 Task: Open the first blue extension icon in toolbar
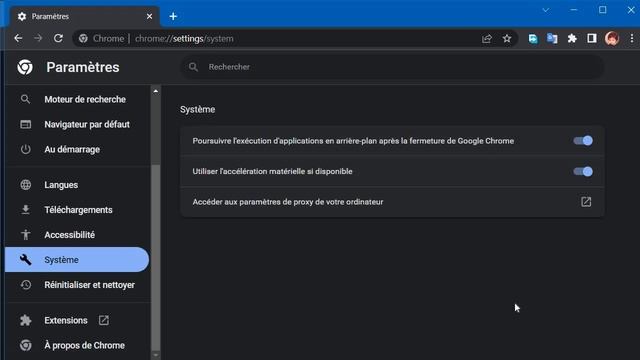point(533,39)
